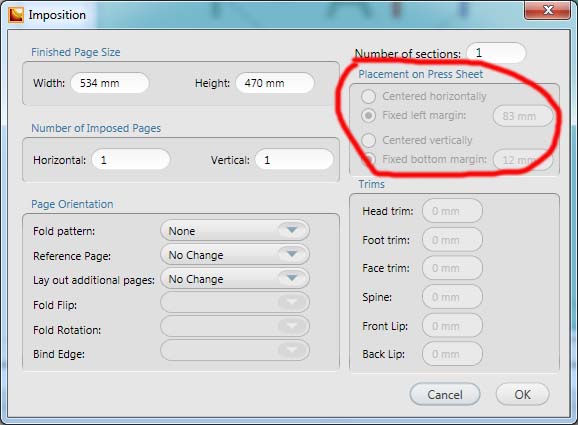
Task: Click the Page Orientation heading
Action: point(72,204)
